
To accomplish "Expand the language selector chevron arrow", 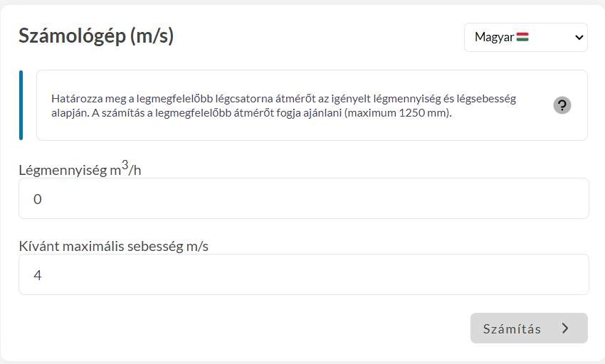I will tap(578, 38).
